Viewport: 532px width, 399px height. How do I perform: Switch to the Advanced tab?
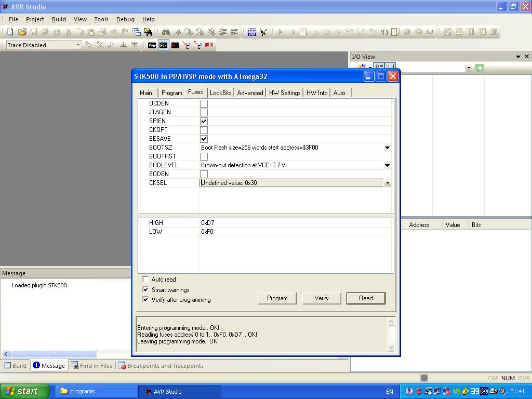coord(250,93)
